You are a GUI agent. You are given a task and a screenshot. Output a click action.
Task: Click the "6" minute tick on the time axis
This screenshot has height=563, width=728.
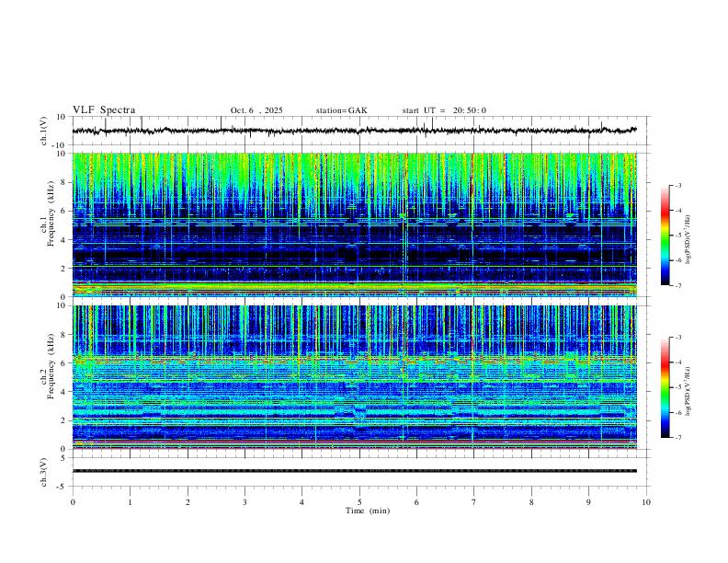416,502
